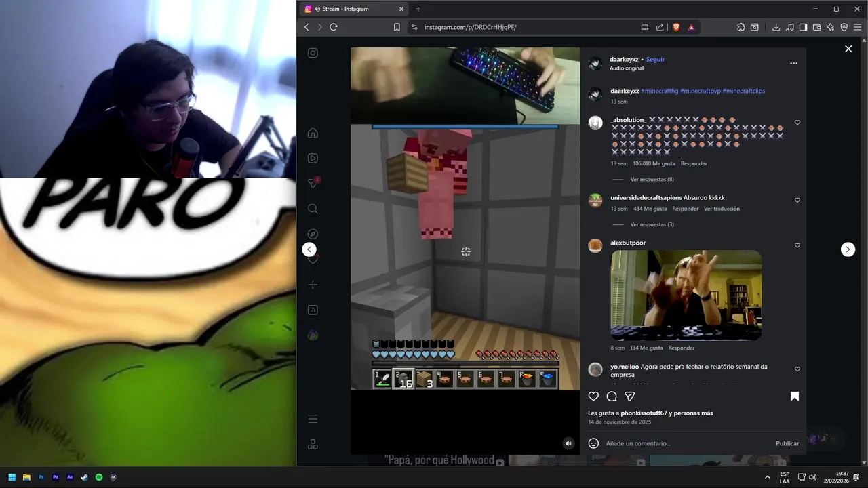Share post with the paper plane icon

tap(629, 396)
